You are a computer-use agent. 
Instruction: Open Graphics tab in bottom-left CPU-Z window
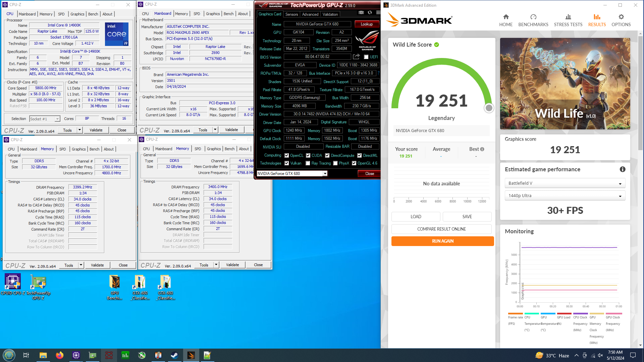79,149
